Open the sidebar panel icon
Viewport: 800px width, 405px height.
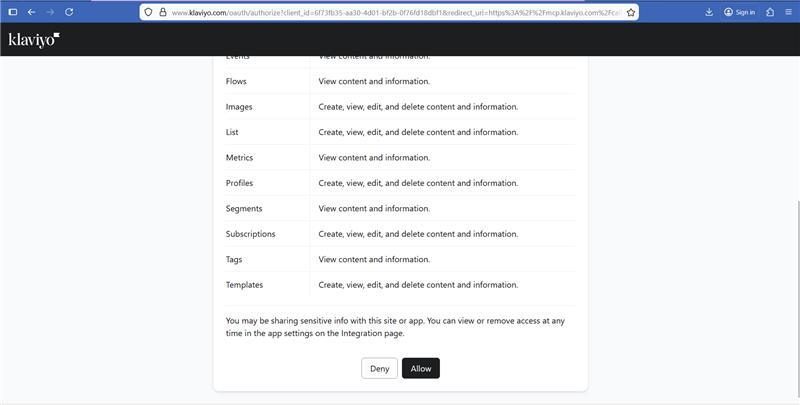(13, 12)
